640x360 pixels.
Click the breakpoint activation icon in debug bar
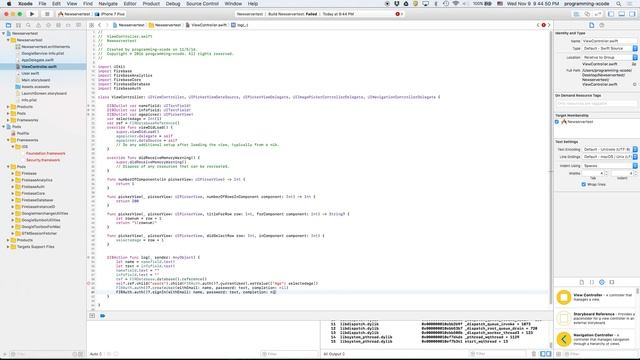point(102,316)
